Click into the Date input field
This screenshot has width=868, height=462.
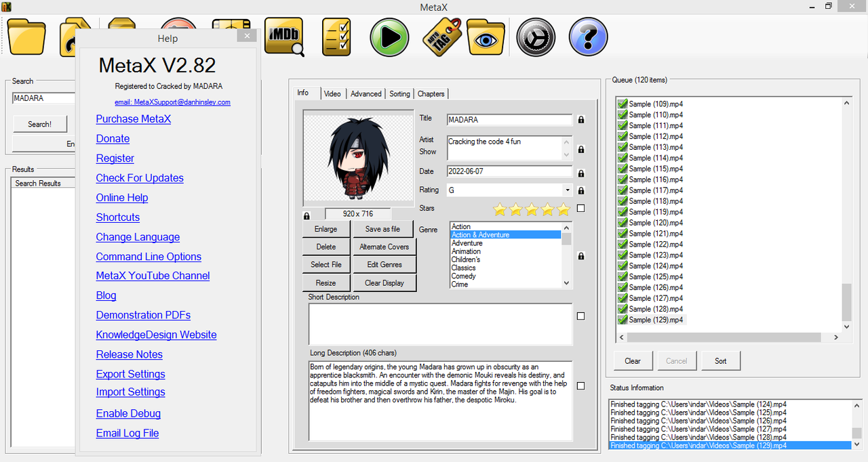pos(510,171)
